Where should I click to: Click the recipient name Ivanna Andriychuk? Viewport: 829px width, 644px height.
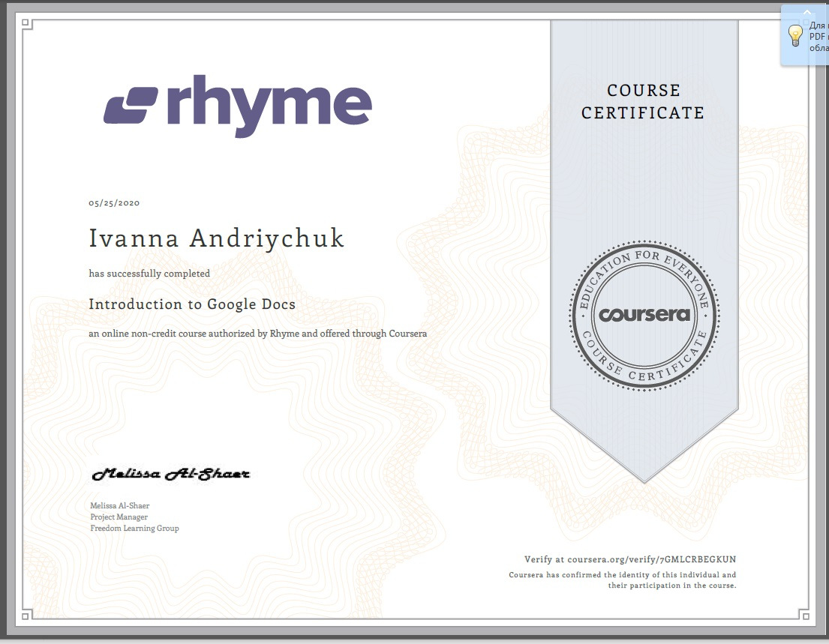point(216,238)
